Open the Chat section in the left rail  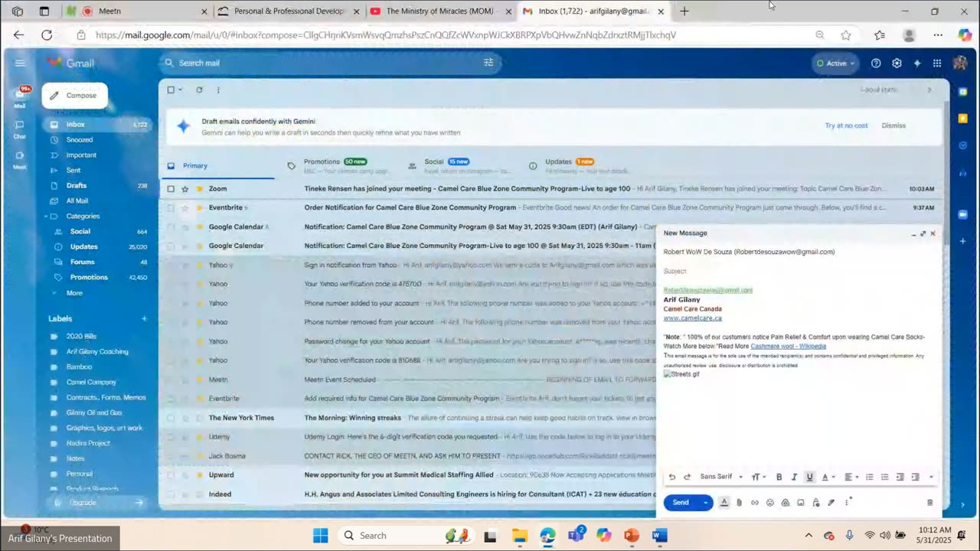point(20,128)
